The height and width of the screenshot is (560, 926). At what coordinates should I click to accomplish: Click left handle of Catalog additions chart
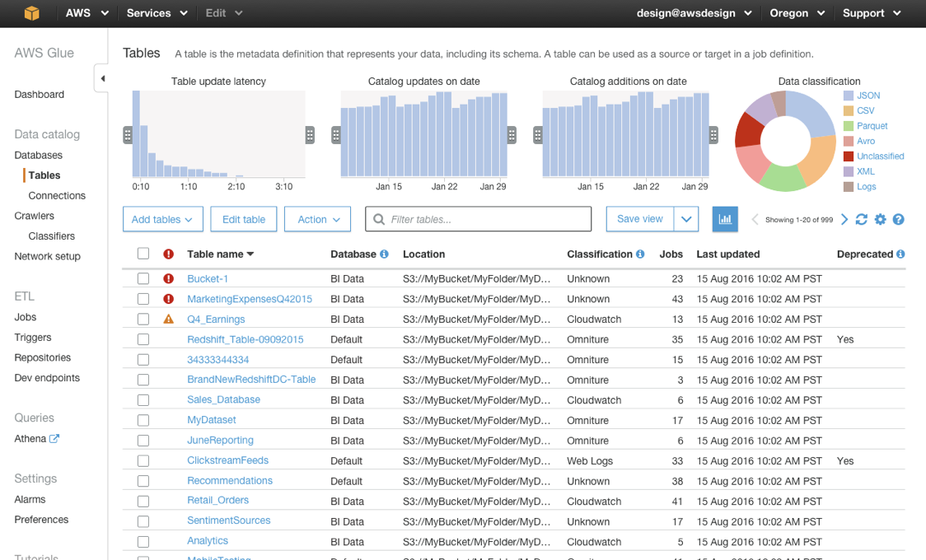click(537, 135)
